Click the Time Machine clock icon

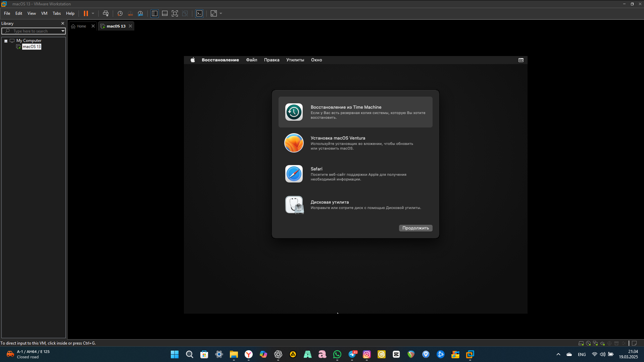[x=294, y=112]
